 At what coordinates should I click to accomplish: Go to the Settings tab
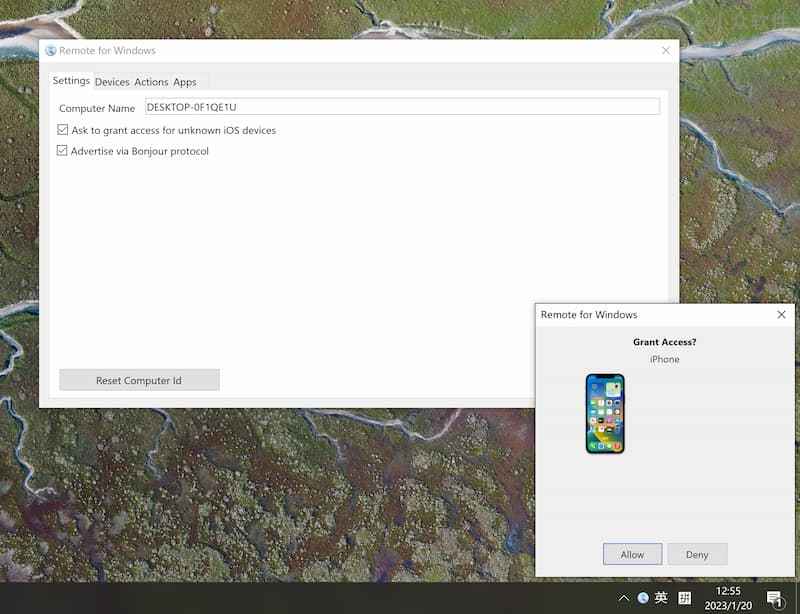(71, 81)
